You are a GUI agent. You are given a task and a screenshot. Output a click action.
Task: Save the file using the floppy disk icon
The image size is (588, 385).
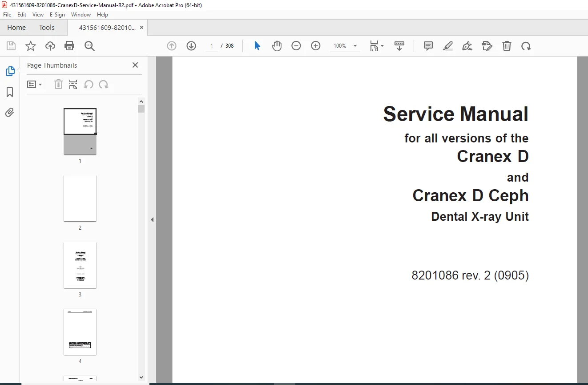click(x=11, y=46)
